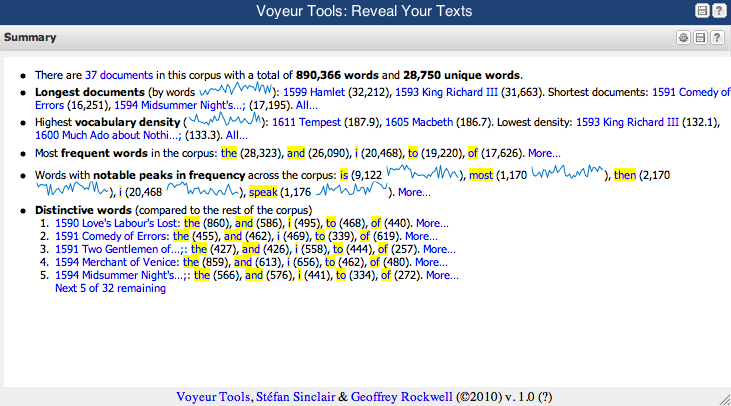The width and height of the screenshot is (731, 406).
Task: Click the sparkline next to word 'is'
Action: coord(423,172)
